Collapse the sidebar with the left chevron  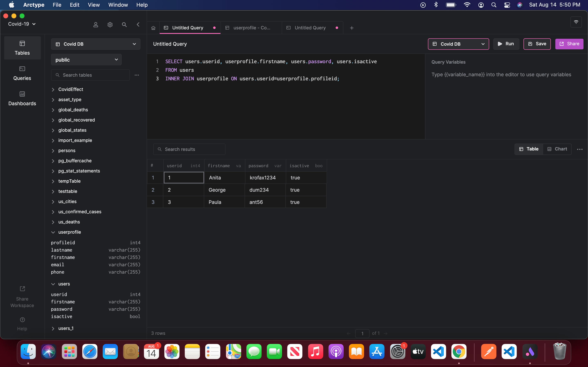pyautogui.click(x=138, y=24)
